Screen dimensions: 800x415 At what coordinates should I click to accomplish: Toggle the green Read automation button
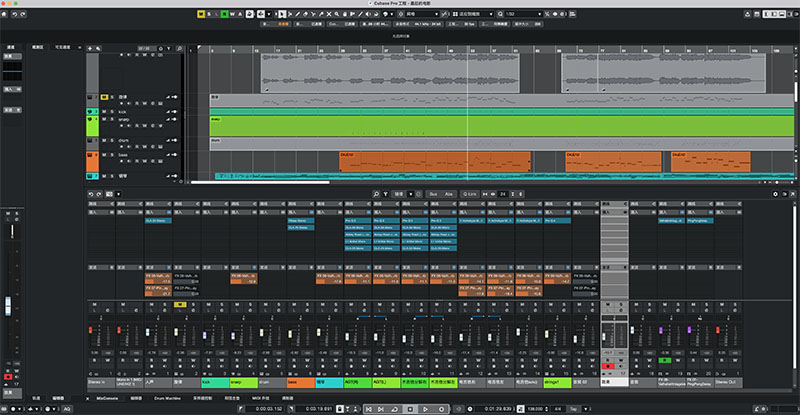(224, 14)
